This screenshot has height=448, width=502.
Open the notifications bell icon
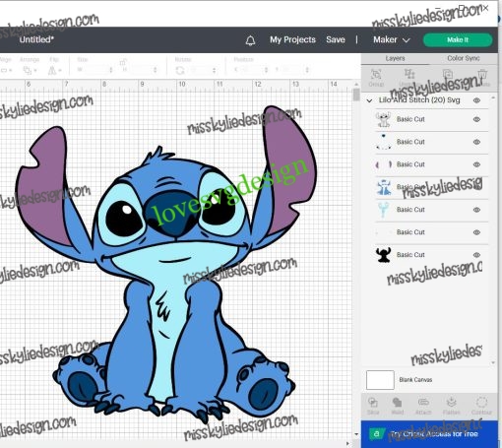click(250, 40)
